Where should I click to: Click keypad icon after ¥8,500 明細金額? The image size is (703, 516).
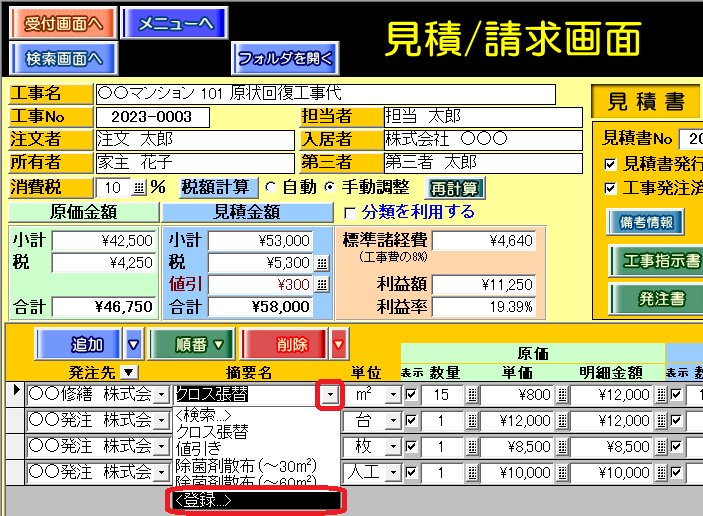659,446
